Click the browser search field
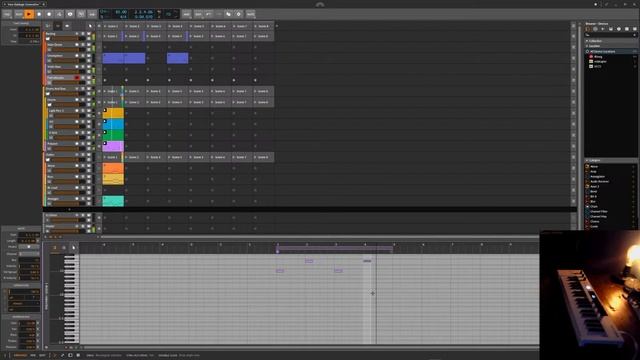 click(x=611, y=35)
